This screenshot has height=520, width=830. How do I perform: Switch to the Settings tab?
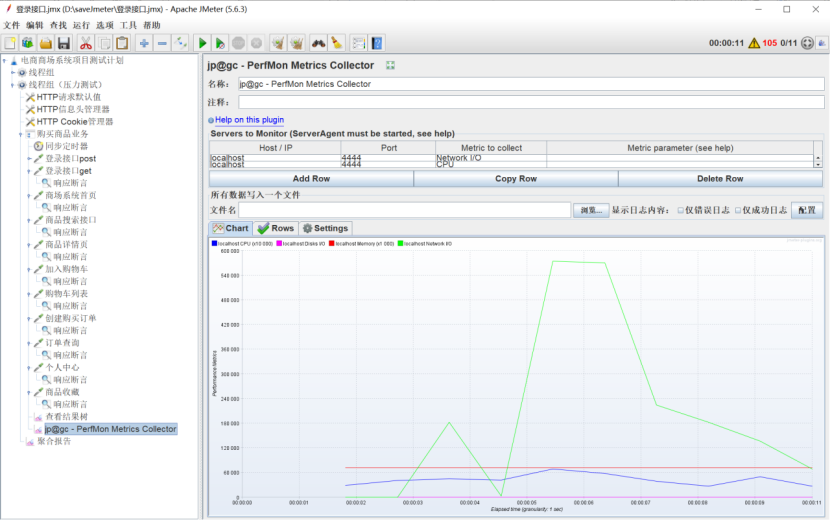326,228
